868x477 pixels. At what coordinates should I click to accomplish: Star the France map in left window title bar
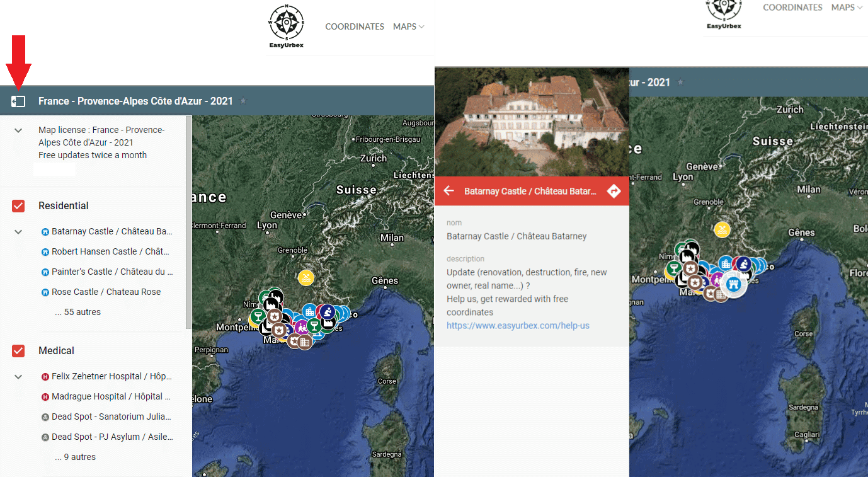click(244, 101)
